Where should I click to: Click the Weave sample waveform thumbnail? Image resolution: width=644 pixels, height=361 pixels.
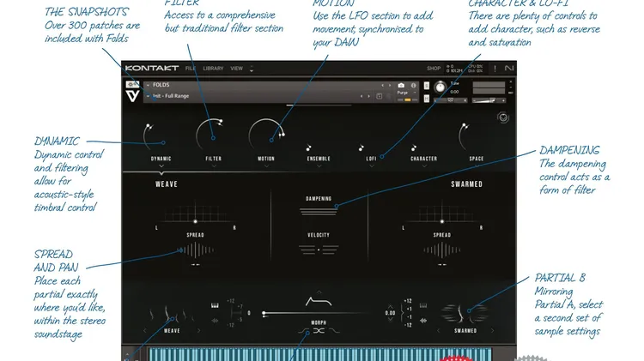(x=172, y=314)
